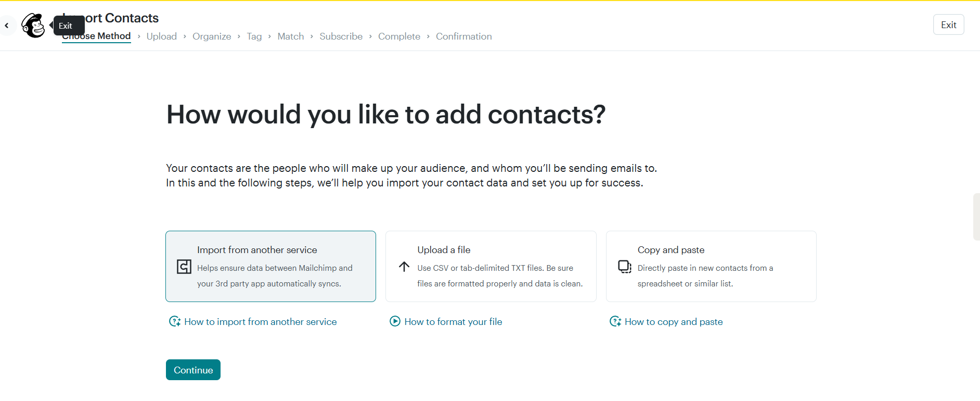The width and height of the screenshot is (980, 401).
Task: Click the upload arrow icon
Action: (x=404, y=267)
